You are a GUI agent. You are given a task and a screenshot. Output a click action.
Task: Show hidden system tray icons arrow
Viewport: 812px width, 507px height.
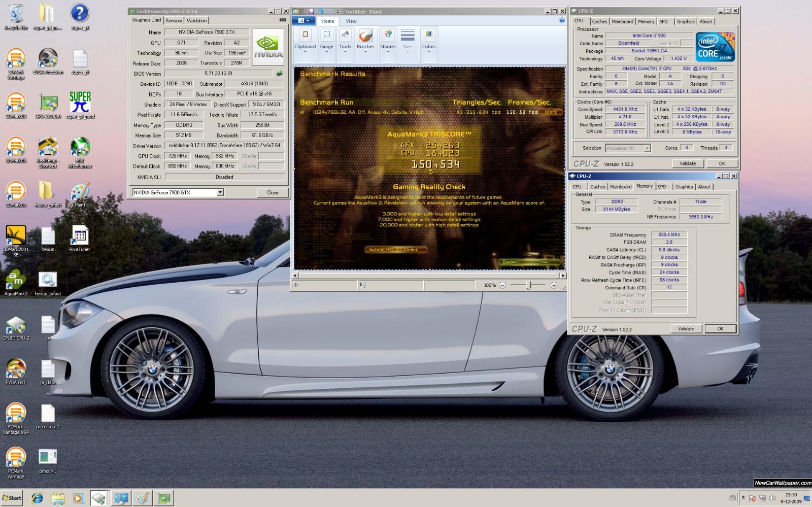point(743,498)
